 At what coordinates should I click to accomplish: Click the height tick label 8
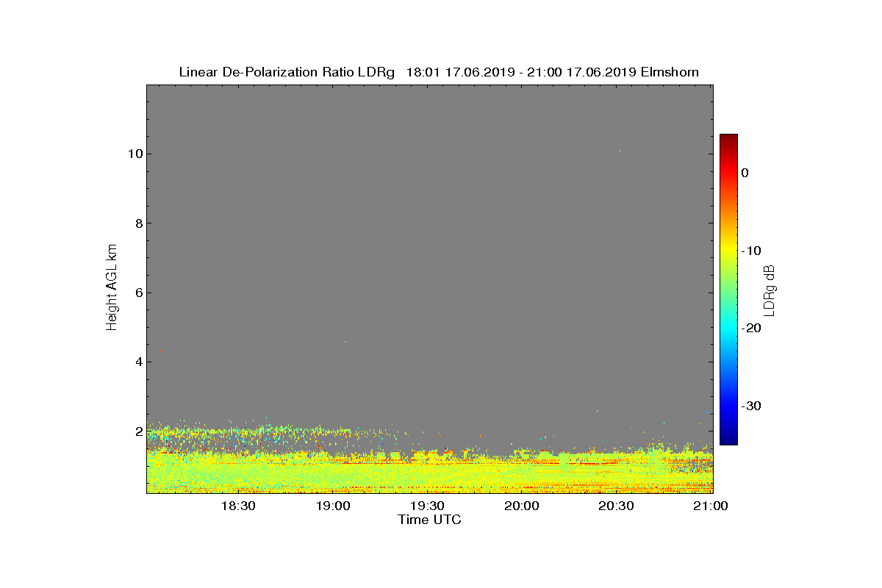pyautogui.click(x=138, y=223)
